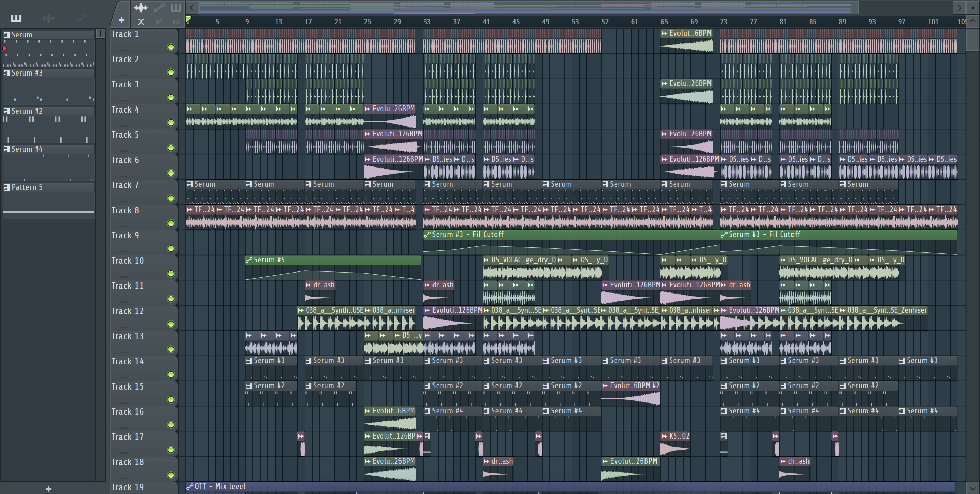This screenshot has height=494, width=980.
Task: Click the KS..02 audio clip icon on Track 17
Action: pos(664,436)
